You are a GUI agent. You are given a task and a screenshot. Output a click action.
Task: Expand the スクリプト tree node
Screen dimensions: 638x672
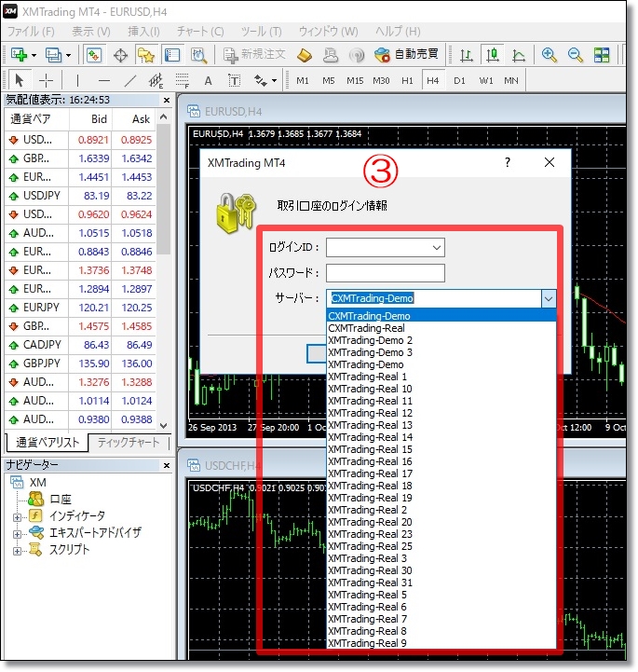[x=17, y=551]
